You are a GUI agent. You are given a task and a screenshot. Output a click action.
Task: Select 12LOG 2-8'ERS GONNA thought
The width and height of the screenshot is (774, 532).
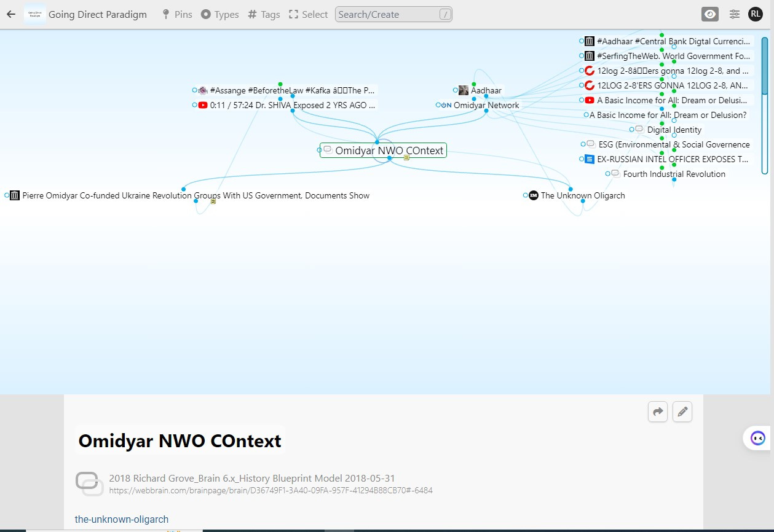[673, 85]
